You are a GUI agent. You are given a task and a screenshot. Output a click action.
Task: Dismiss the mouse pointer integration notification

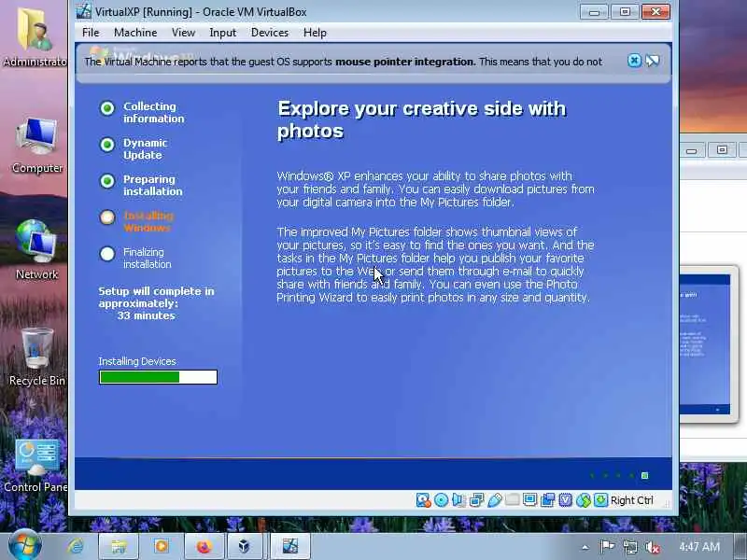tap(634, 61)
